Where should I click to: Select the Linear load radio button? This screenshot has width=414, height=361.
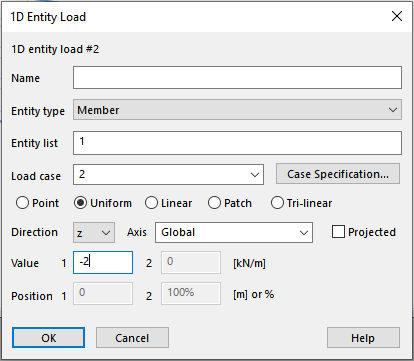(x=151, y=203)
